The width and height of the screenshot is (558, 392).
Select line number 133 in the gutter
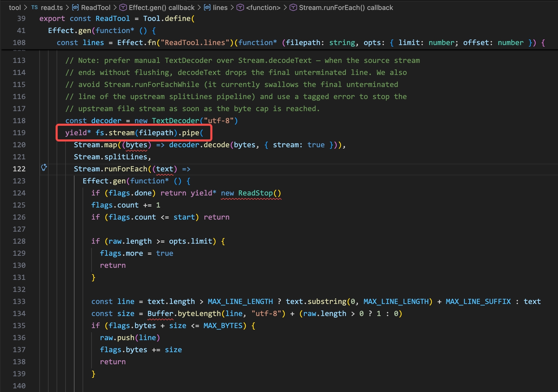point(19,302)
